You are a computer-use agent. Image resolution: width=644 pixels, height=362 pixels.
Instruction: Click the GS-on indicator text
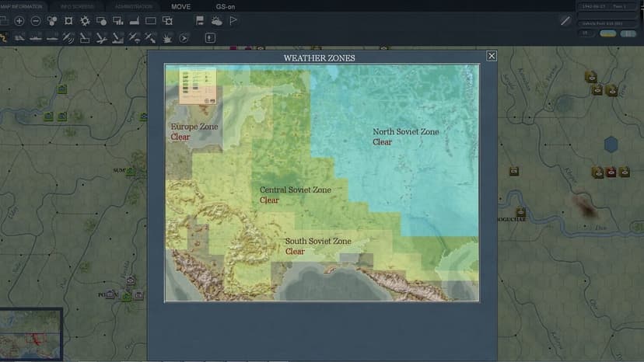[225, 6]
